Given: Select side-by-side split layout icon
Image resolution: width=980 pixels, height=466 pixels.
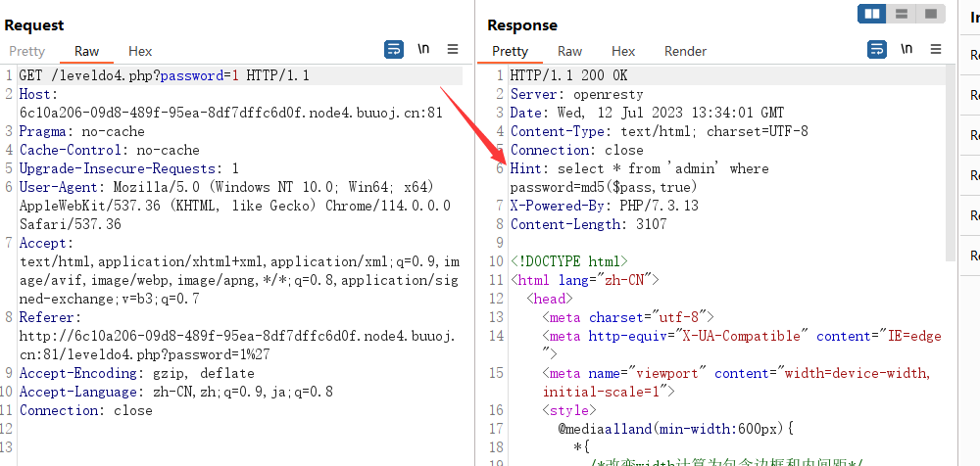Looking at the screenshot, I should pos(872,13).
